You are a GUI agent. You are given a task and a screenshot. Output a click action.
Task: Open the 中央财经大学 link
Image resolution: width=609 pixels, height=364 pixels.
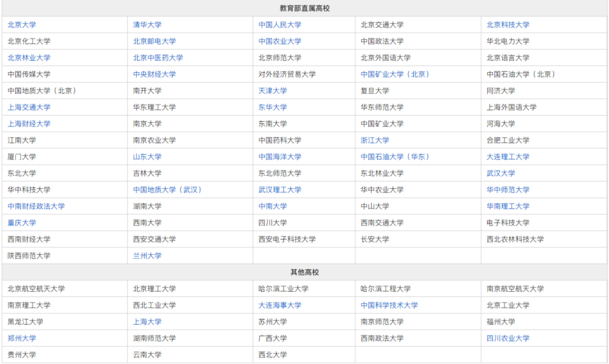click(154, 74)
